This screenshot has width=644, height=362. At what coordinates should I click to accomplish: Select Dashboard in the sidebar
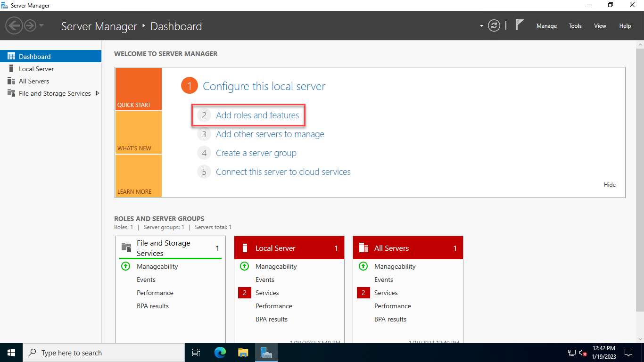click(50, 56)
